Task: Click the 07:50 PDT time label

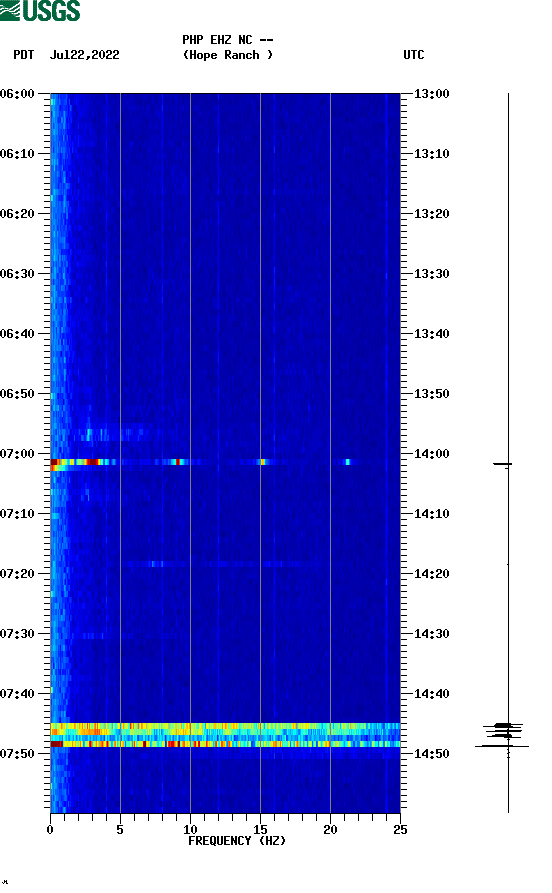Action: tap(18, 753)
